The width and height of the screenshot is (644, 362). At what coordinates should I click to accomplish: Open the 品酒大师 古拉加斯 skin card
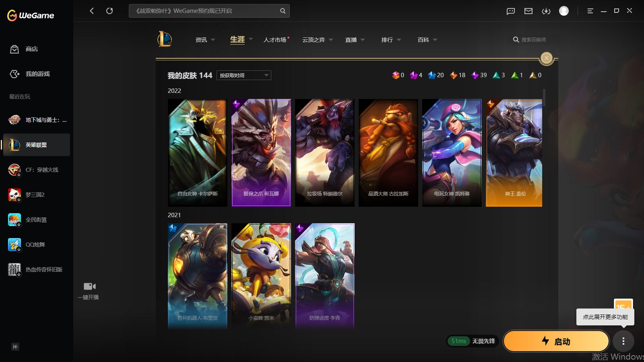pyautogui.click(x=388, y=153)
